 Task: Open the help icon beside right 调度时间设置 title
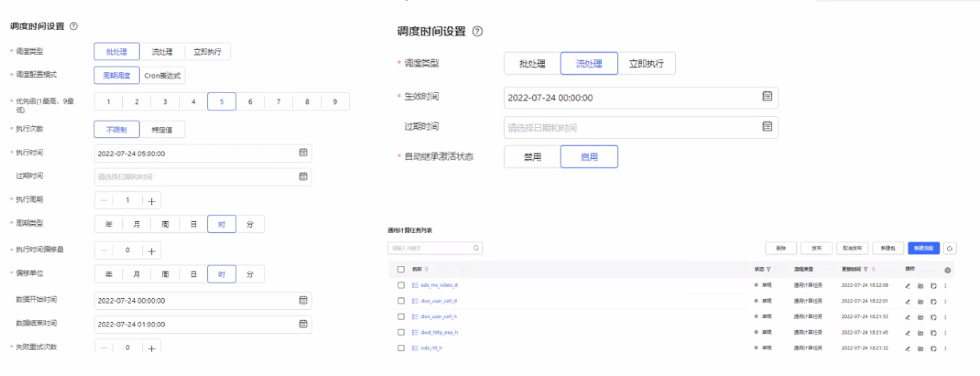click(477, 31)
